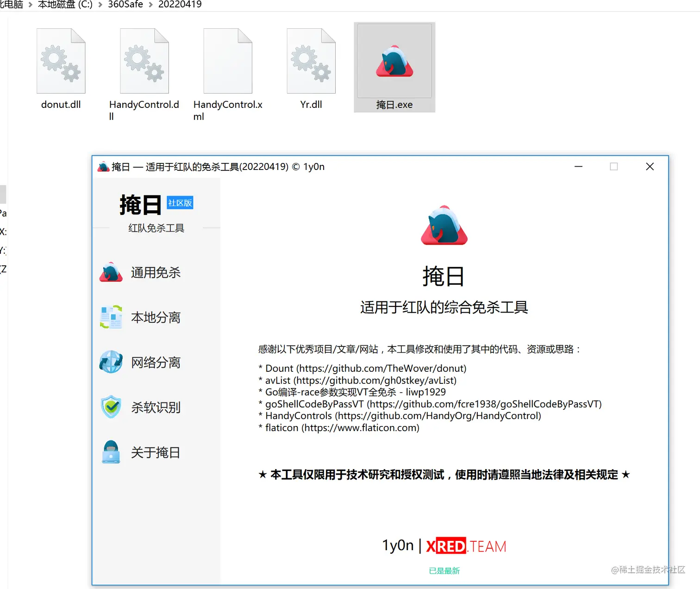Click the 通用免杀 horse icon in sidebar
The image size is (700, 589).
111,272
